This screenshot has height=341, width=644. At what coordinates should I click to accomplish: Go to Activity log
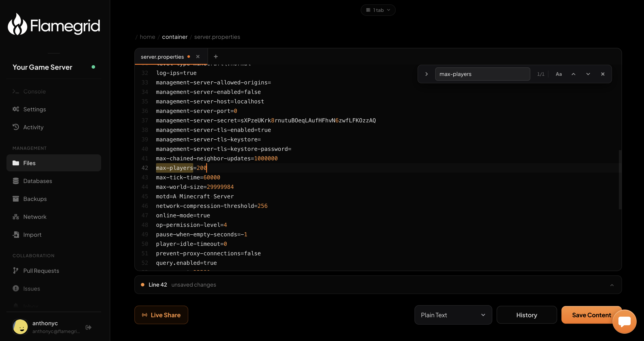point(54,127)
